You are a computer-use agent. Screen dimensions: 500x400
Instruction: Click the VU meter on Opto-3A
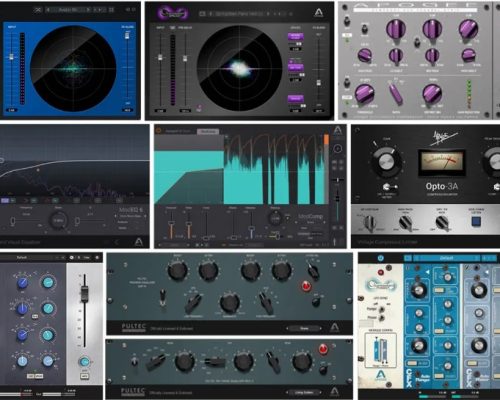point(442,162)
